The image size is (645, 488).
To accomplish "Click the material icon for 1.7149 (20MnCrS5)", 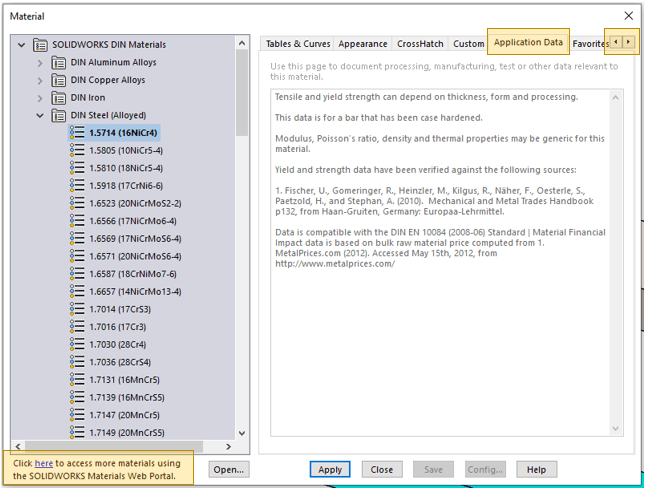I will [x=77, y=432].
